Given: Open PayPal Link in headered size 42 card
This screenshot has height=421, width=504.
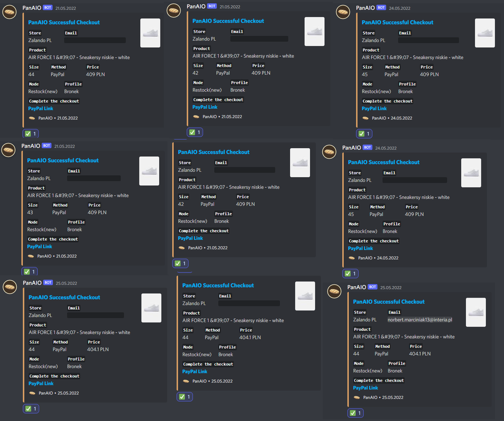Looking at the screenshot, I should pyautogui.click(x=205, y=107).
